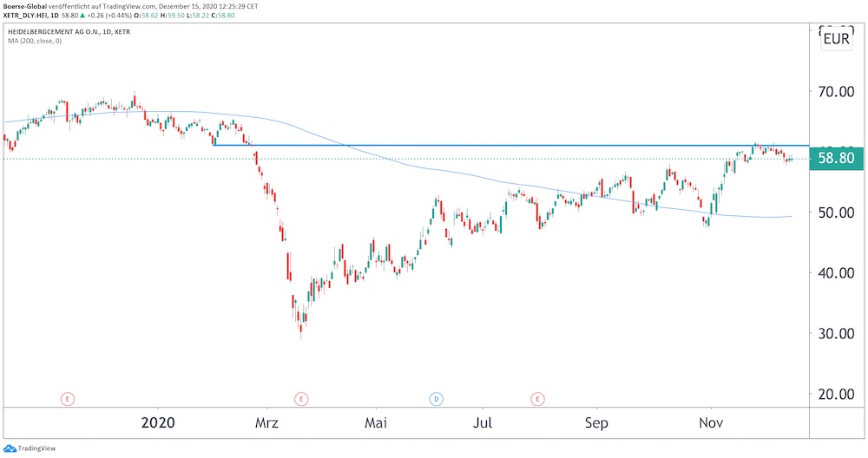Click the 70.00 price axis label
868x458 pixels.
[836, 91]
